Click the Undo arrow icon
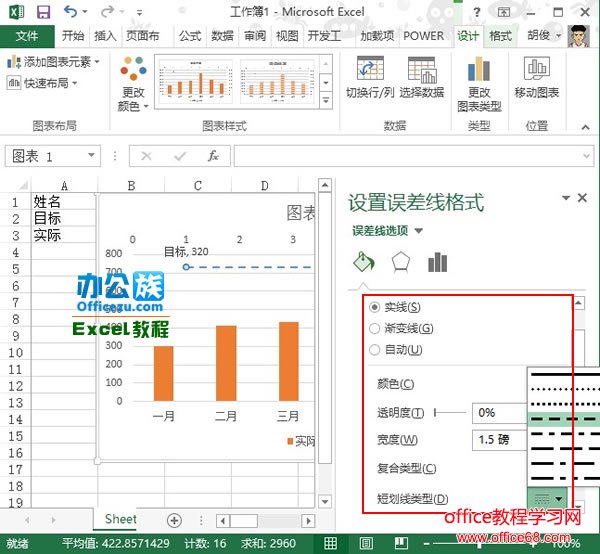The width and height of the screenshot is (600, 554). pos(70,12)
